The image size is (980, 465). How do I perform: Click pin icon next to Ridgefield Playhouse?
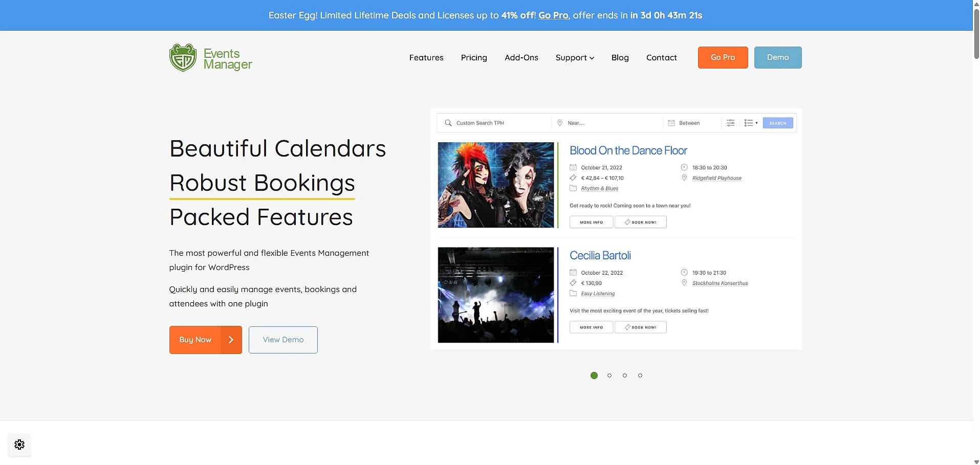tap(684, 178)
